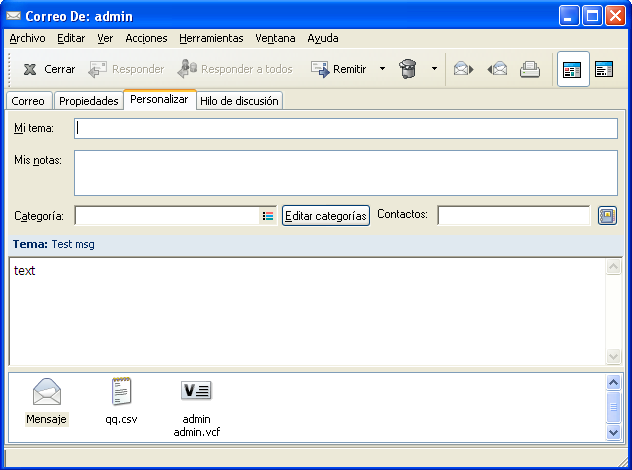This screenshot has height=470, width=632.
Task: Click the Editar categorías button
Action: coord(326,216)
